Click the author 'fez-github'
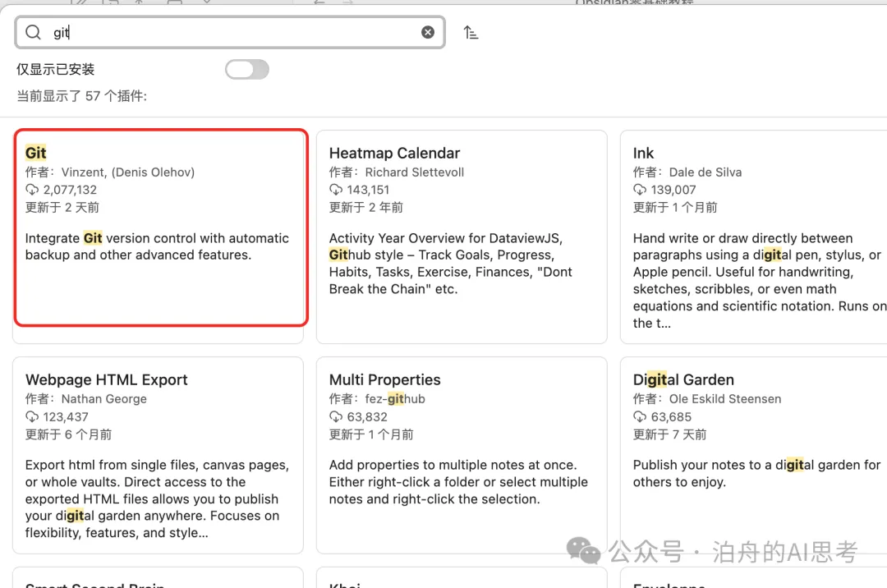Image resolution: width=887 pixels, height=588 pixels. pos(395,399)
